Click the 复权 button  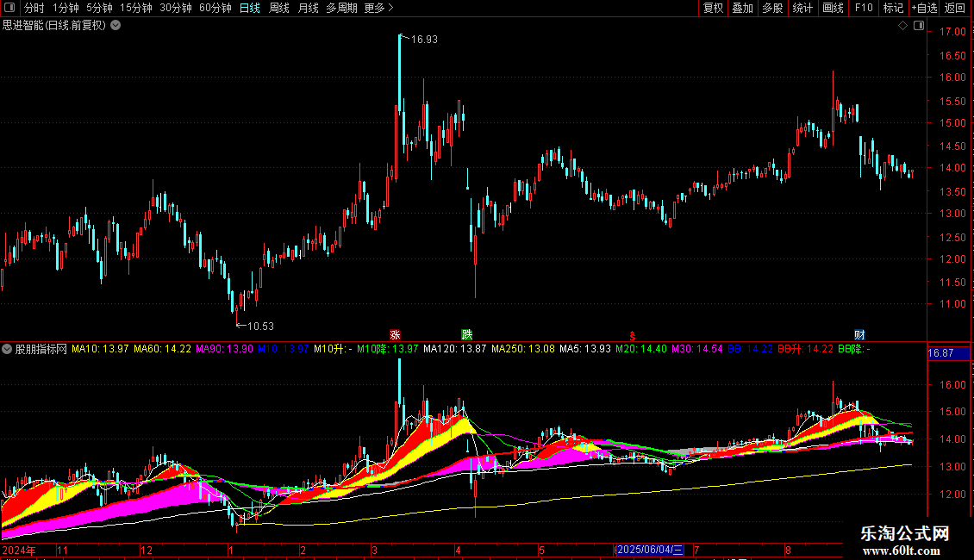click(x=713, y=8)
